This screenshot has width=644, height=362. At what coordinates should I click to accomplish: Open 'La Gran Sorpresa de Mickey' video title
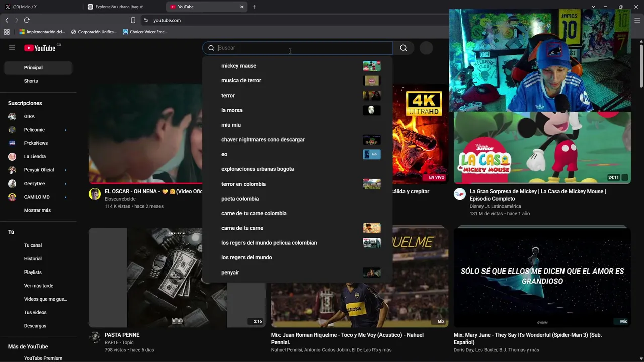click(538, 195)
